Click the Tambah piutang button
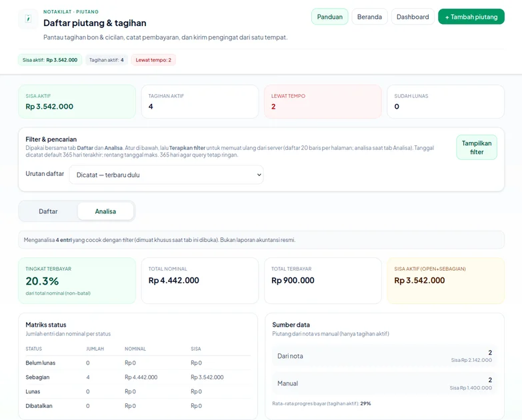 coord(471,17)
